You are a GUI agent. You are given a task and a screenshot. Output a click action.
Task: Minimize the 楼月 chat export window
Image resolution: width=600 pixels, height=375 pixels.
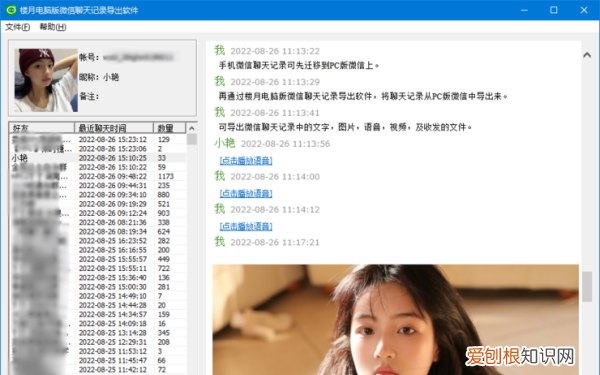524,10
